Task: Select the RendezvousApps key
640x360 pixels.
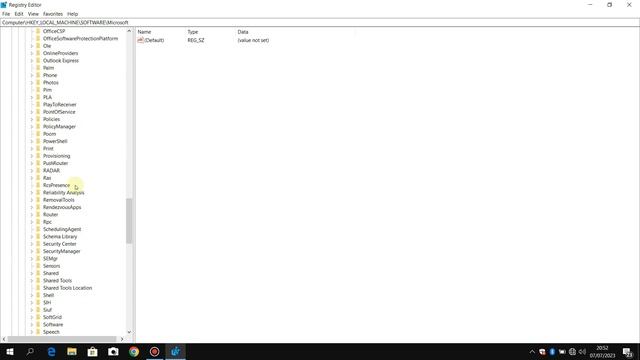Action: point(62,207)
